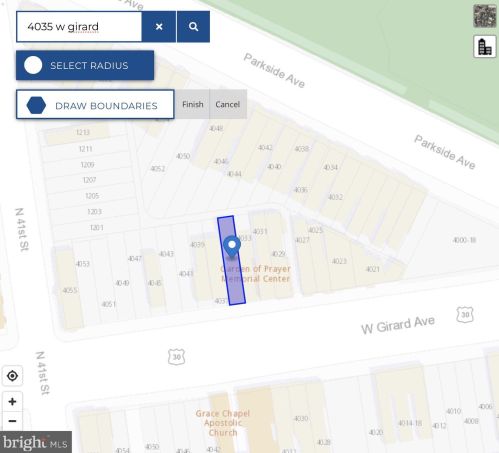Zoom in using the plus icon
This screenshot has width=499, height=453.
pos(12,401)
